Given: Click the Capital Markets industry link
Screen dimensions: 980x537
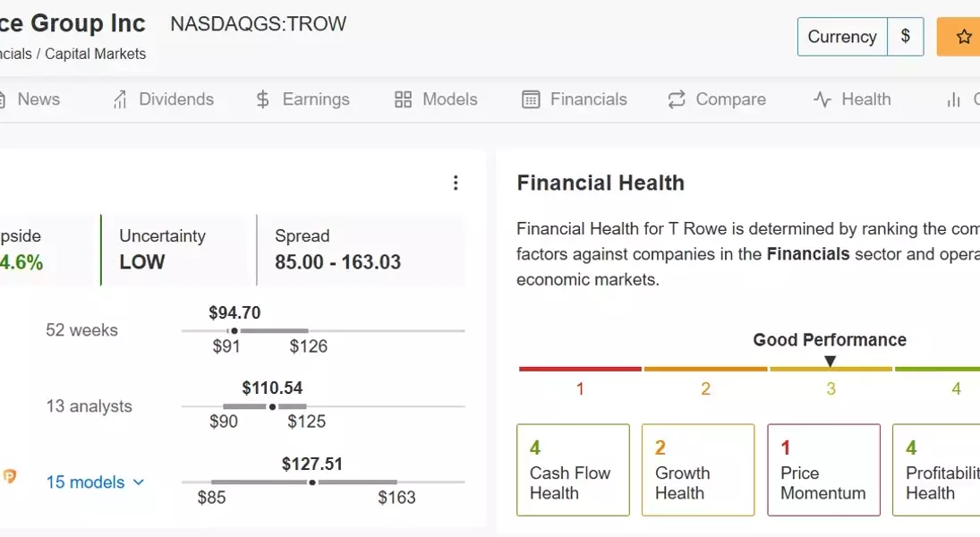Looking at the screenshot, I should click(96, 54).
